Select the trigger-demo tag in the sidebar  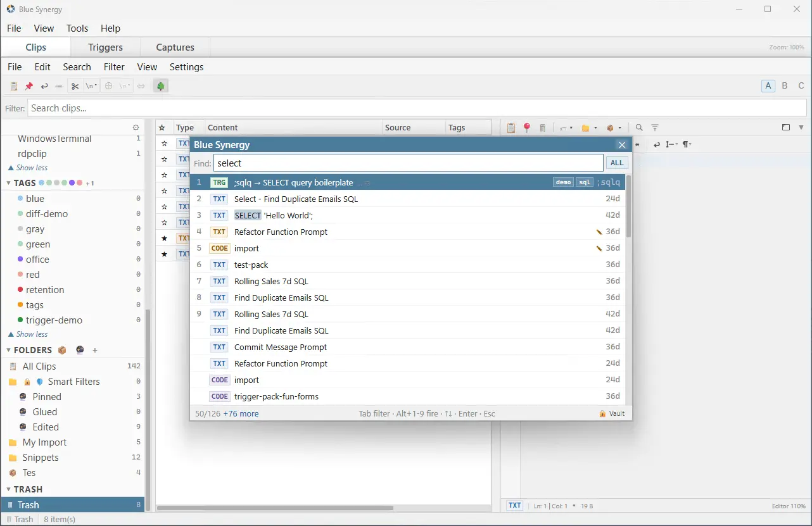coord(74,320)
